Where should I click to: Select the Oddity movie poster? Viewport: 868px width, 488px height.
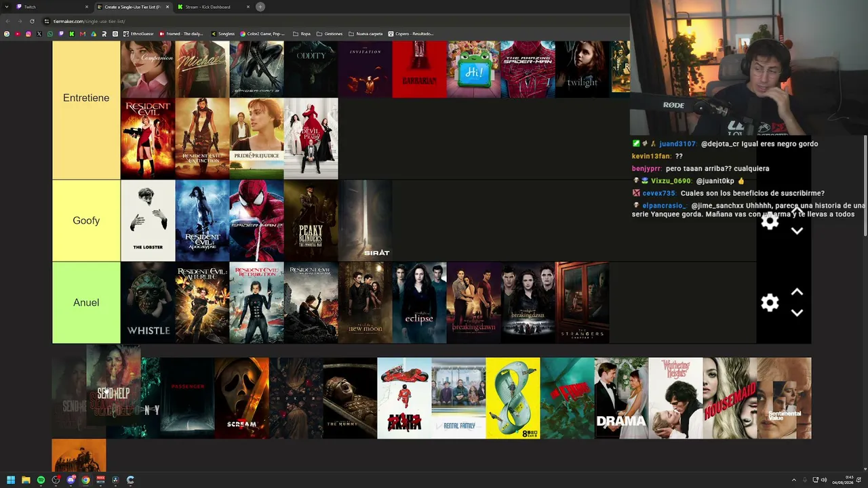pos(311,69)
